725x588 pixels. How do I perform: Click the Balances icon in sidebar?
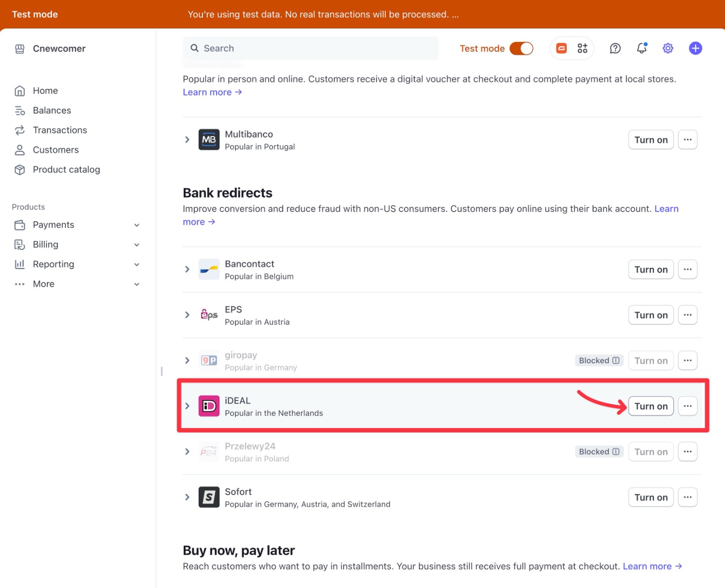point(20,111)
